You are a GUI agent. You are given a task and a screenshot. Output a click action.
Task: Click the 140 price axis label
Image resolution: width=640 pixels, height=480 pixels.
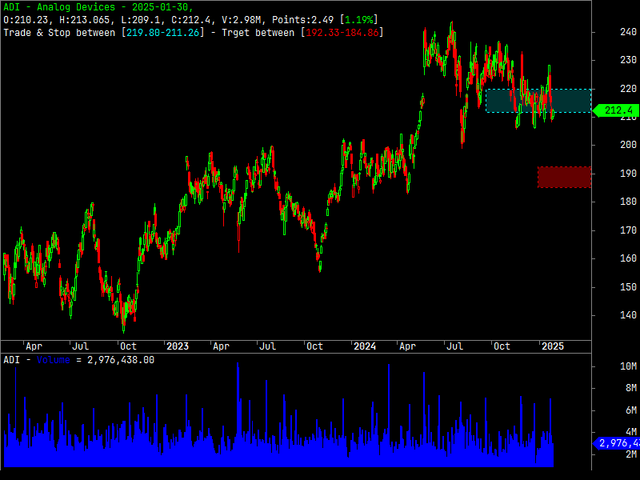click(628, 315)
